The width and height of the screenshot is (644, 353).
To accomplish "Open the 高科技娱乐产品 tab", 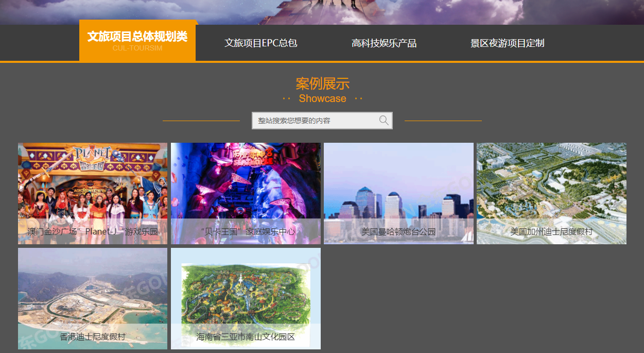I will (x=384, y=43).
